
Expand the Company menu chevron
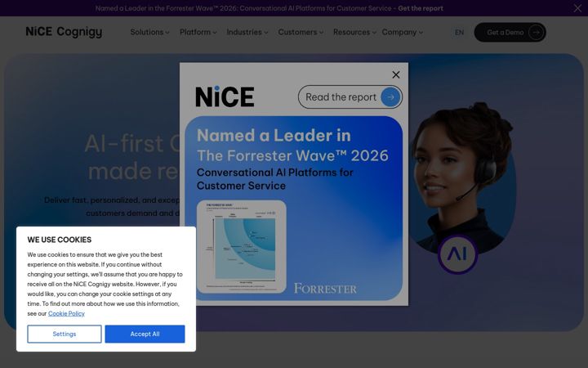tap(421, 33)
